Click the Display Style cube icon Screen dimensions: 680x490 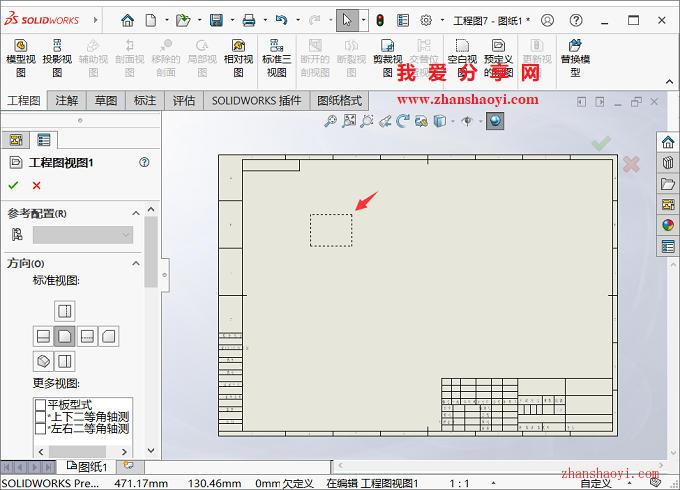[440, 121]
